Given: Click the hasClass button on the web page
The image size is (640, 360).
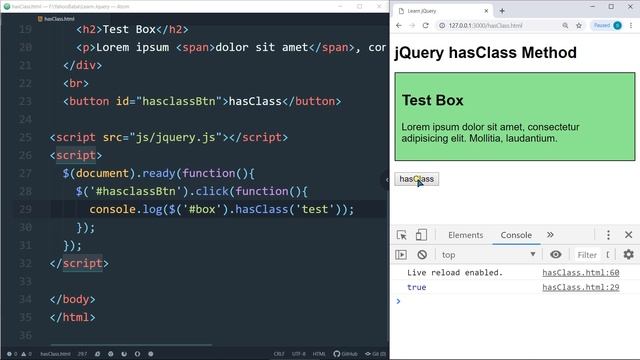Looking at the screenshot, I should 416,179.
